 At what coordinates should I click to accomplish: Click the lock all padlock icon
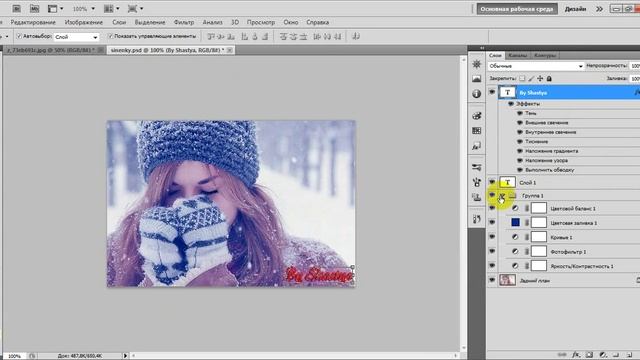pyautogui.click(x=549, y=78)
